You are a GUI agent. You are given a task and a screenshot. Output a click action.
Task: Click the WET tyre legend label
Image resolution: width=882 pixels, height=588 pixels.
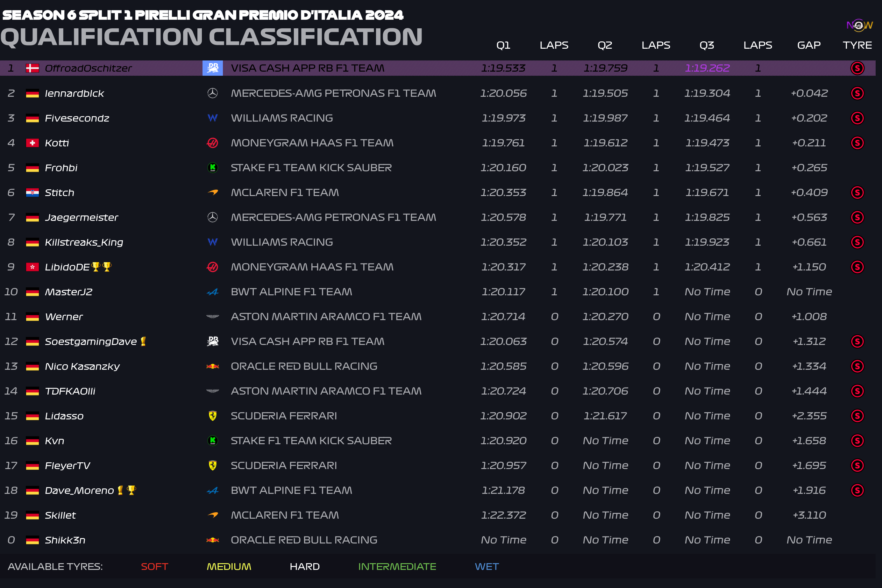[487, 567]
